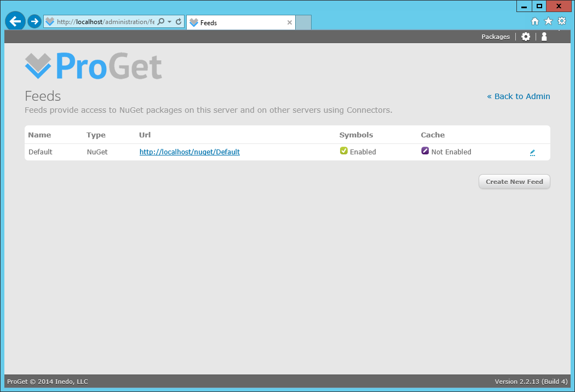Click the Url column header
575x392 pixels.
pos(145,135)
